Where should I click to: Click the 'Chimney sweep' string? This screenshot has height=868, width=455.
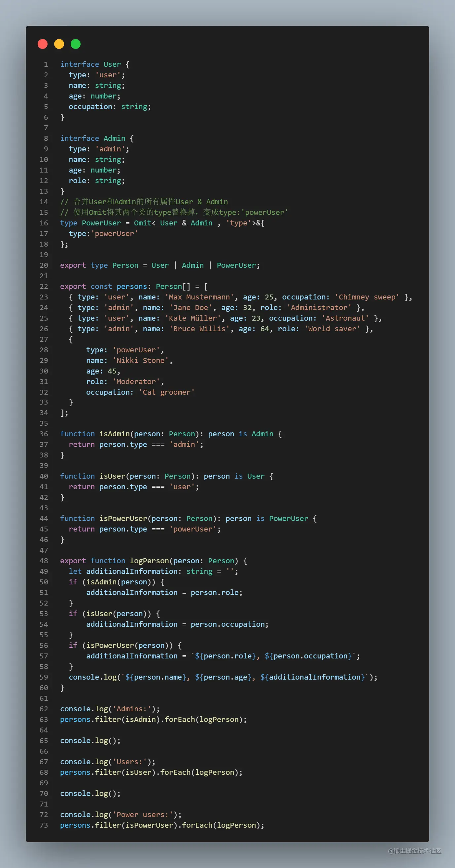pos(367,297)
